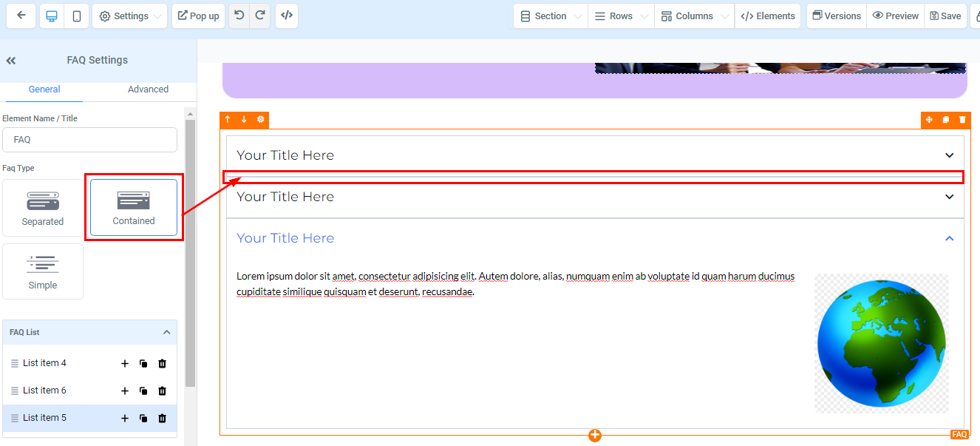
Task: Select List item 6 row
Action: click(x=89, y=391)
